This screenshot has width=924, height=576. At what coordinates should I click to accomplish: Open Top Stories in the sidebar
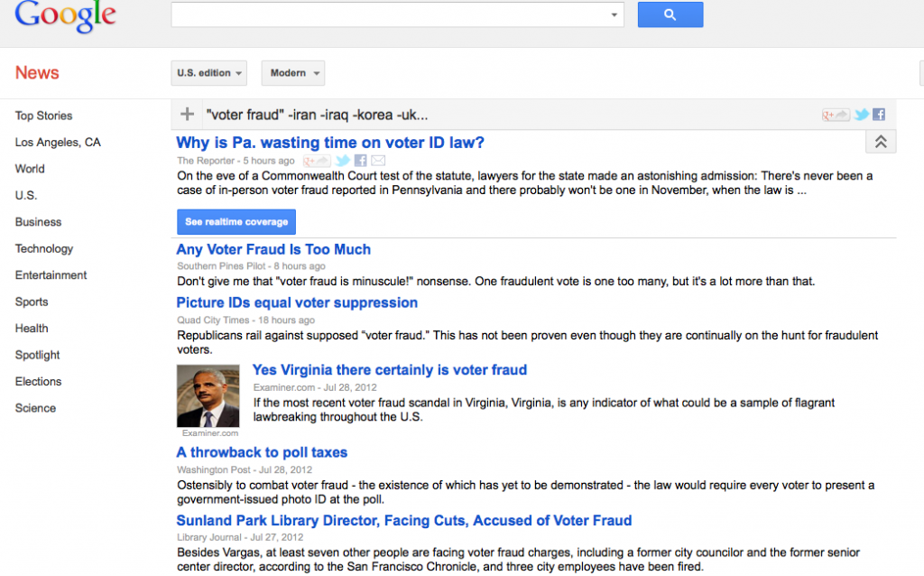pos(43,116)
